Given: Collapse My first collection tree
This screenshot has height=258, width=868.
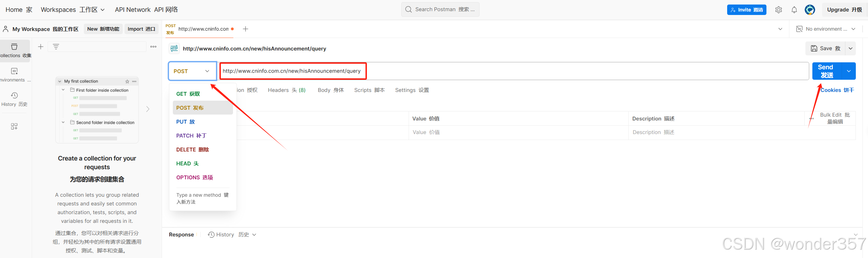Looking at the screenshot, I should (60, 81).
